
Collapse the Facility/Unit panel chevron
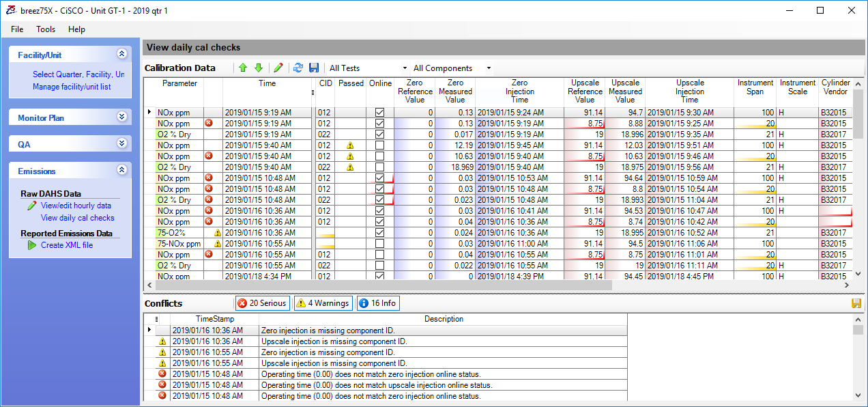(121, 54)
